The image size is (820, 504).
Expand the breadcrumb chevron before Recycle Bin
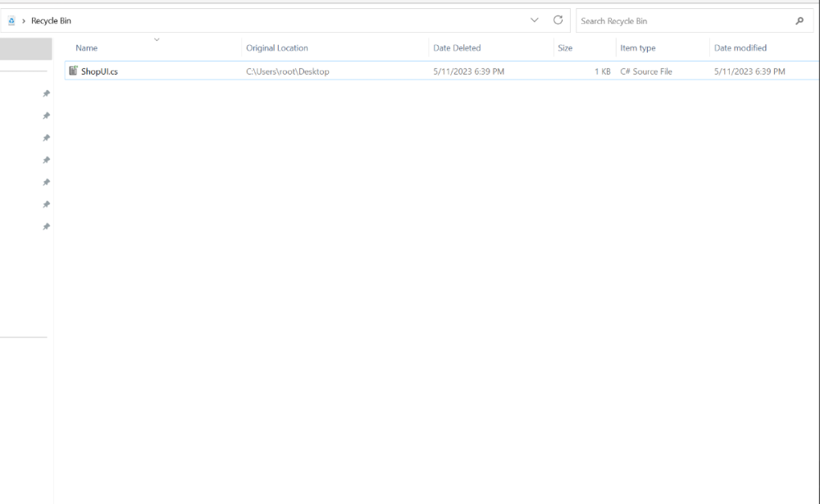[x=23, y=20]
